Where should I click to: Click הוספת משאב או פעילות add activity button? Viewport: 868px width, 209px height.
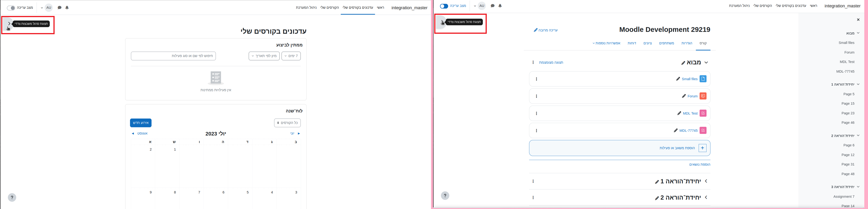[620, 148]
